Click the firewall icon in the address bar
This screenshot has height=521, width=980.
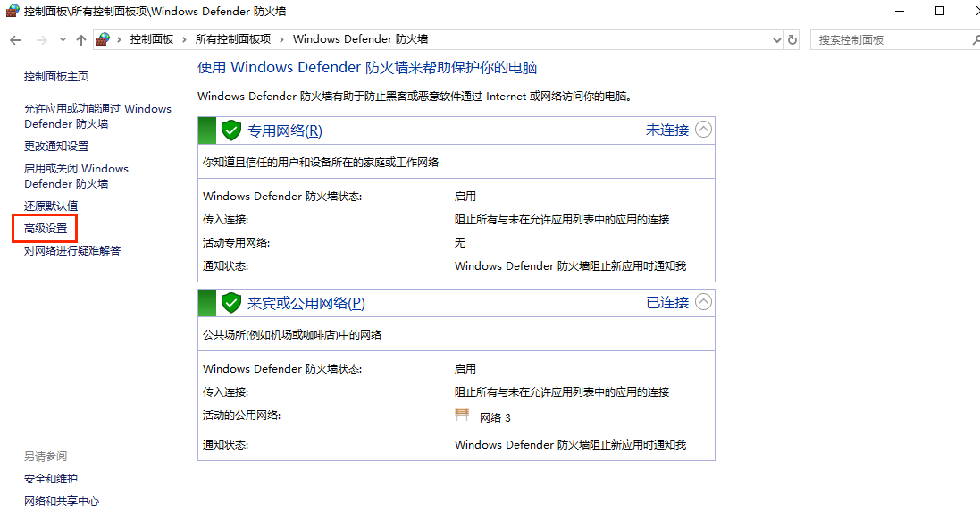(104, 39)
